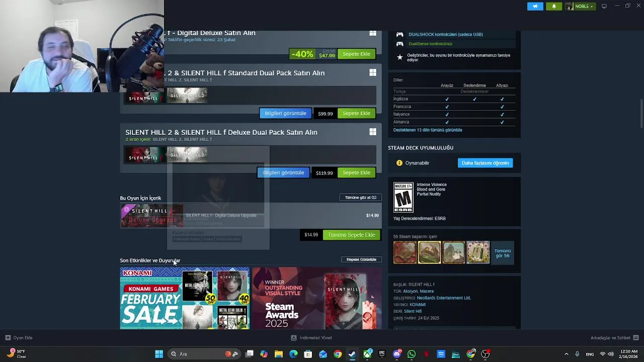This screenshot has width=644, height=362.
Task: Open NeoBards Entertainment Ltd. developer link
Action: coord(444,298)
